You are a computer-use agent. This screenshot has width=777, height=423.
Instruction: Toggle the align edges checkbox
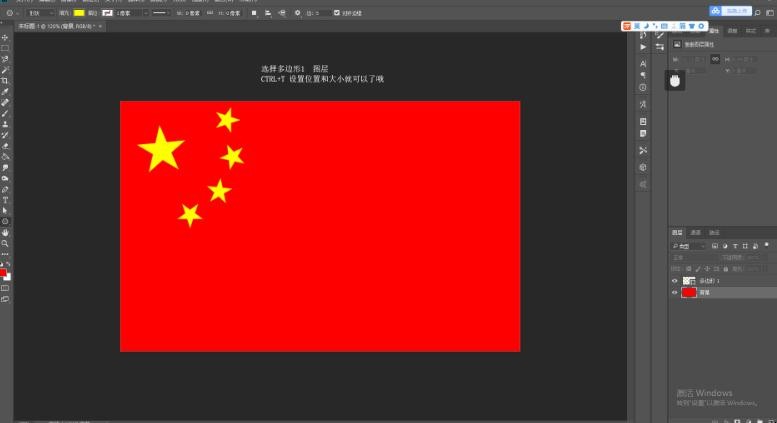coord(337,13)
